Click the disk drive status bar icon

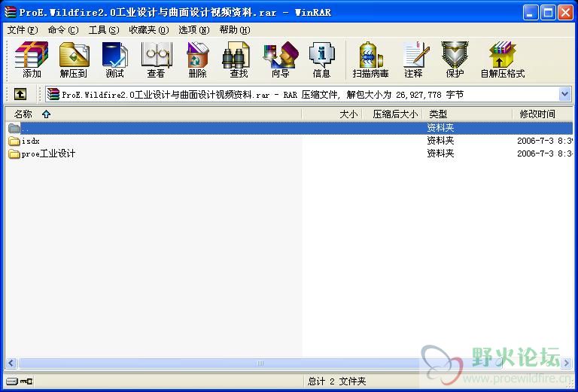tap(12, 381)
